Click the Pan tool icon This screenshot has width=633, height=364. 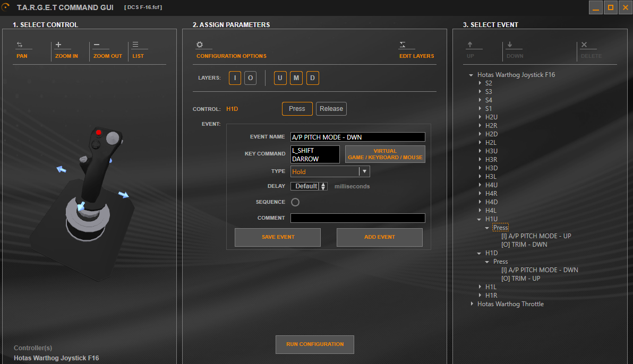[19, 45]
